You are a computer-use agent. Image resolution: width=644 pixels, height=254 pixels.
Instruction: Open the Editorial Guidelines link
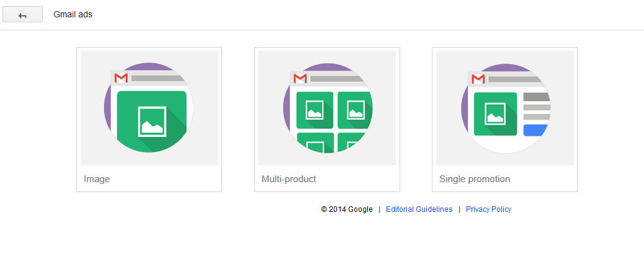tap(419, 209)
